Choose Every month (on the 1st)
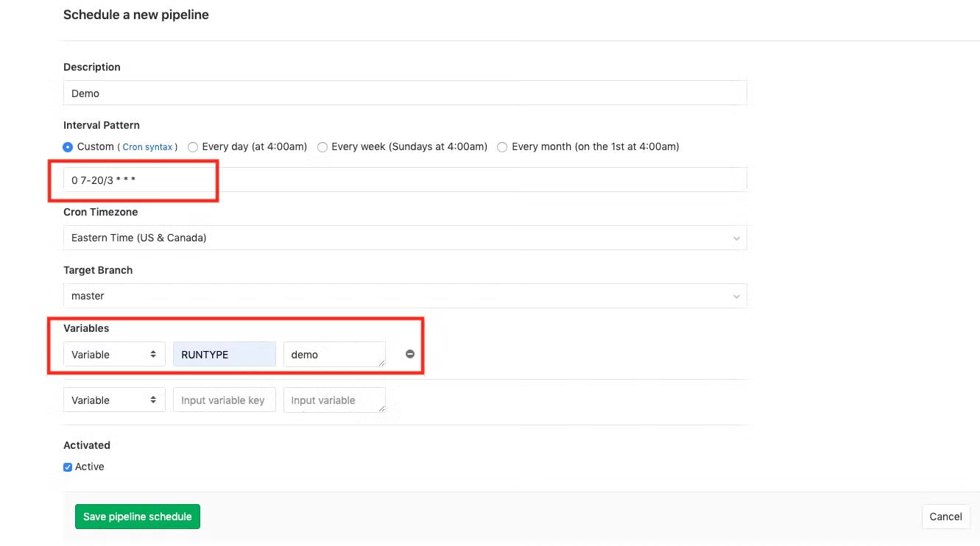The image size is (980, 546). click(502, 147)
